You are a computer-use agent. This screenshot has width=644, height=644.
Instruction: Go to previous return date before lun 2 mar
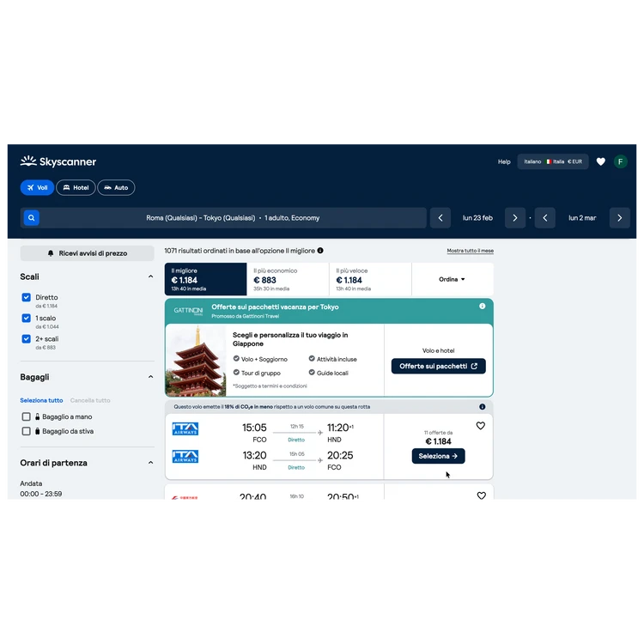[x=545, y=218]
